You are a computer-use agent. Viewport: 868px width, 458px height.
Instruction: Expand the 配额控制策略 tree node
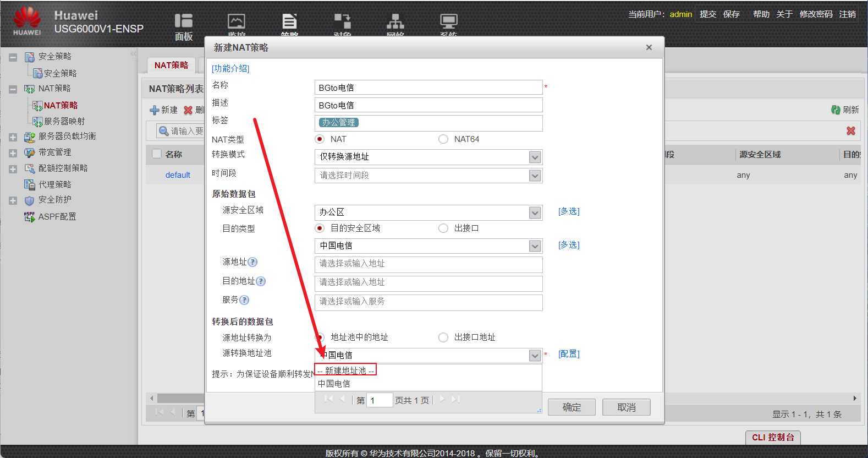pos(13,169)
